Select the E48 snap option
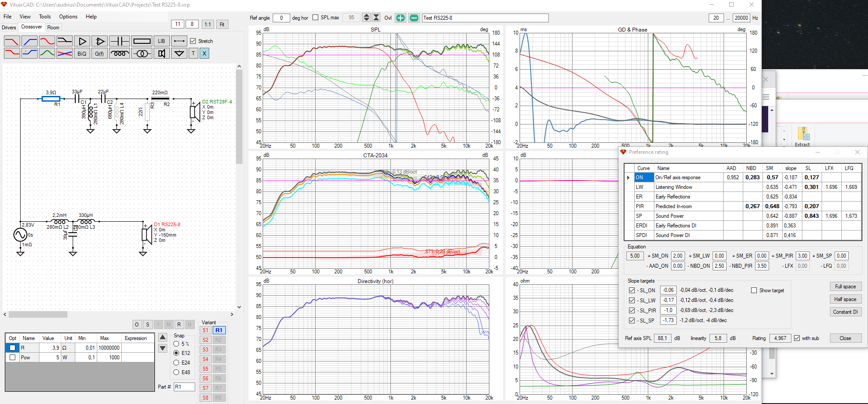The width and height of the screenshot is (868, 404). [176, 372]
